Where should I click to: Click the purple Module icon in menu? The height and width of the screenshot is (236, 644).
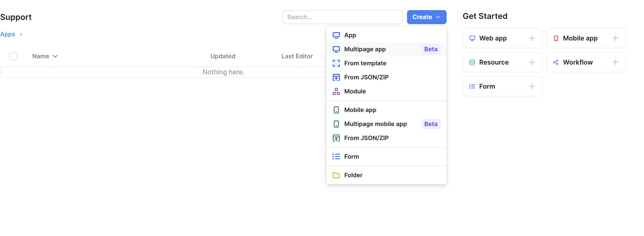tap(336, 91)
